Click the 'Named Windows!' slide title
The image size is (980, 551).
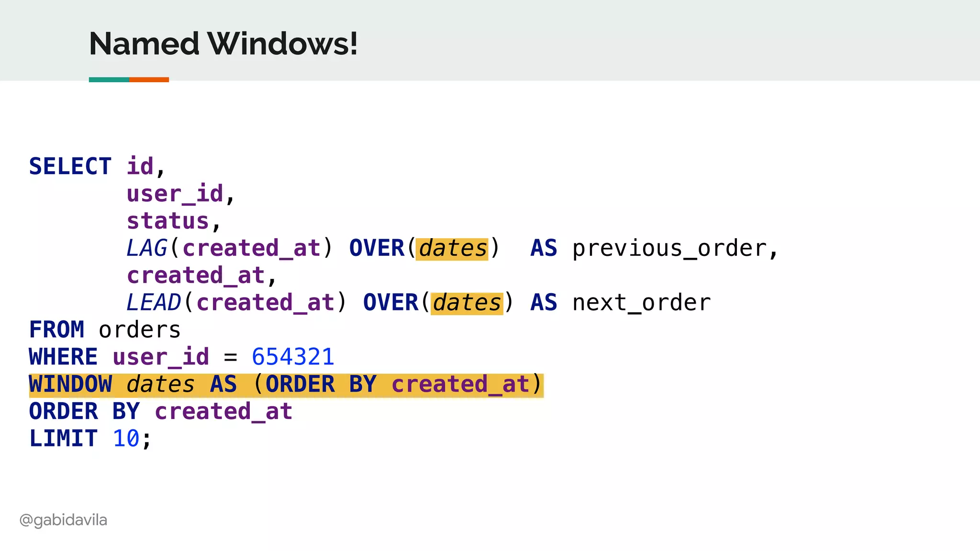point(223,44)
